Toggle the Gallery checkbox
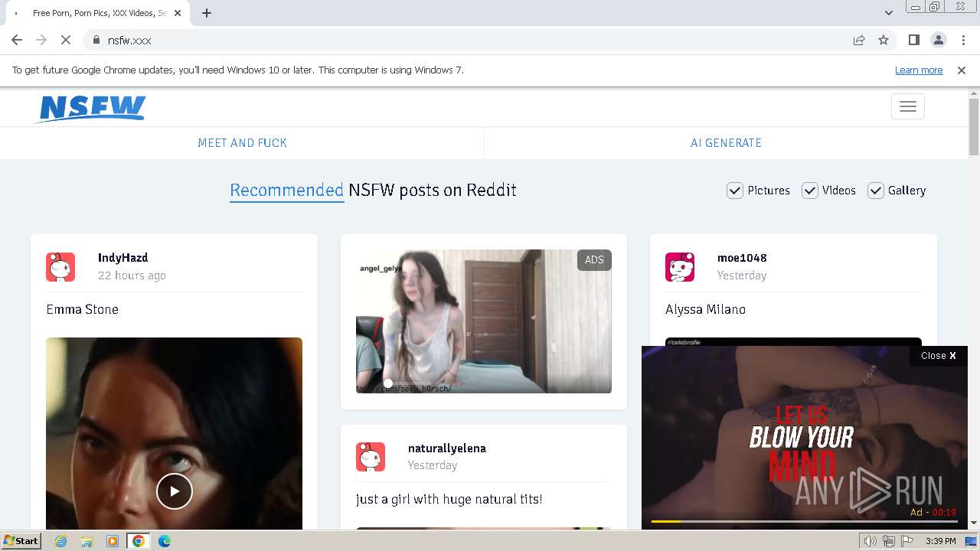 click(x=876, y=191)
